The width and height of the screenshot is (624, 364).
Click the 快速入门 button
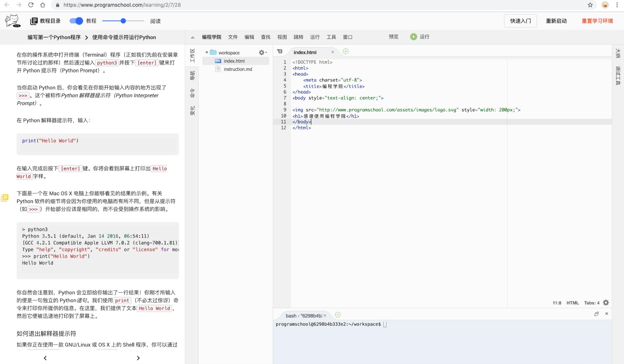click(520, 21)
